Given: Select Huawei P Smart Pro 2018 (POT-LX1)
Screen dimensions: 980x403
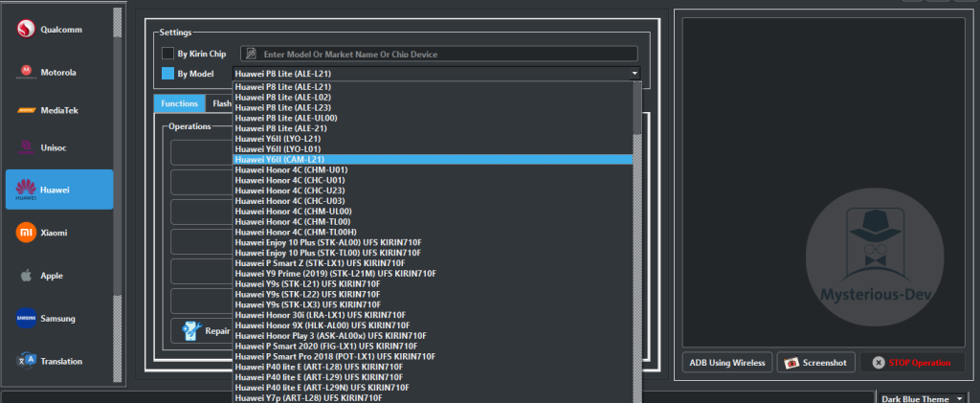Looking at the screenshot, I should [x=432, y=356].
